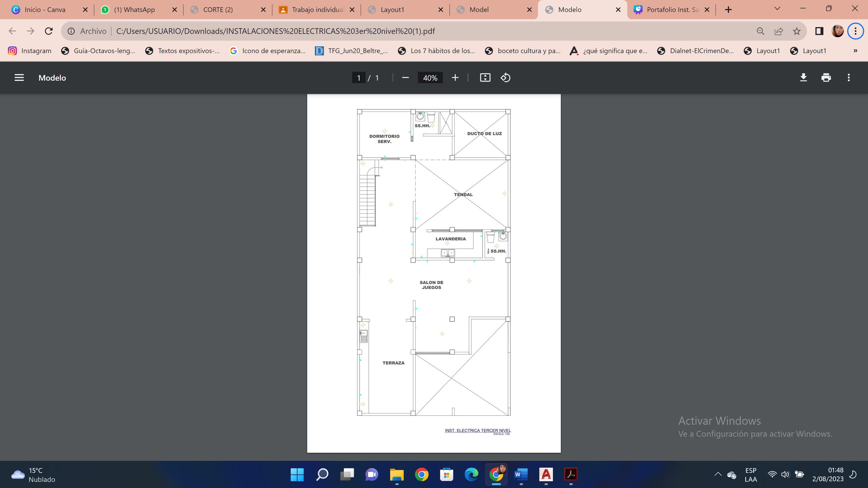Show hidden bookmarks overflow arrows
This screenshot has height=488, width=868.
pyautogui.click(x=855, y=51)
